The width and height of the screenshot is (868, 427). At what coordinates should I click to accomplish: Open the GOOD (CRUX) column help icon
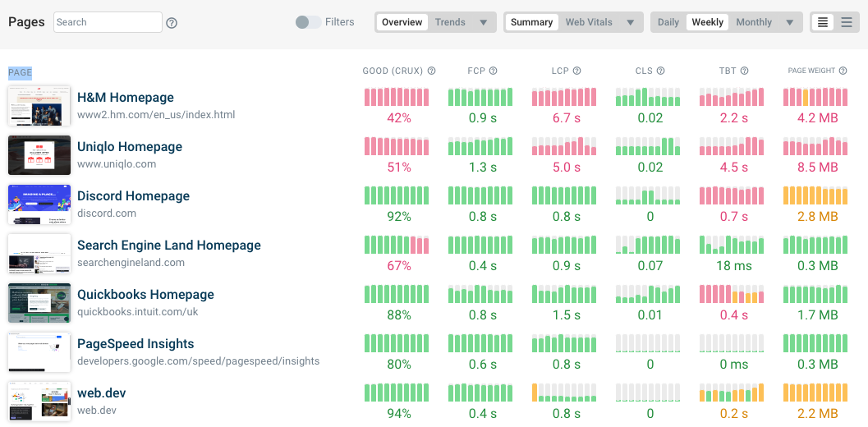[x=432, y=71]
